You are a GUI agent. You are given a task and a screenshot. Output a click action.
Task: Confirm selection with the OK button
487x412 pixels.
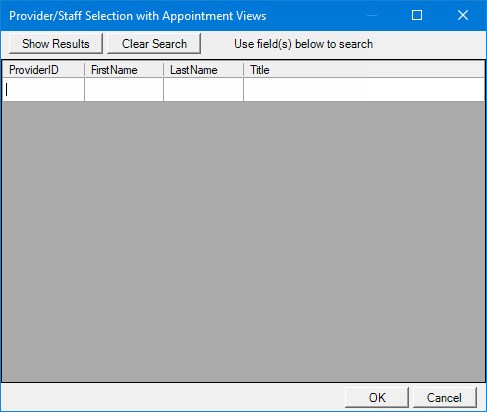point(377,397)
